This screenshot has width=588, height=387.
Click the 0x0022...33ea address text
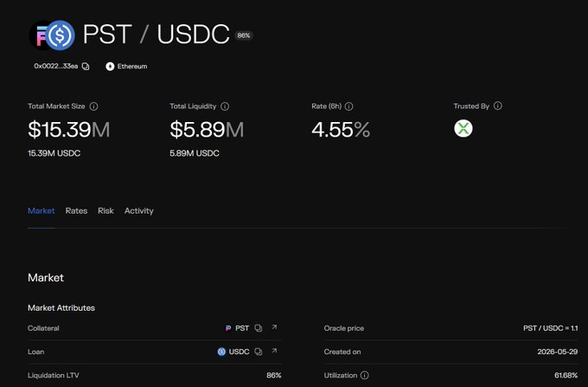(x=56, y=66)
